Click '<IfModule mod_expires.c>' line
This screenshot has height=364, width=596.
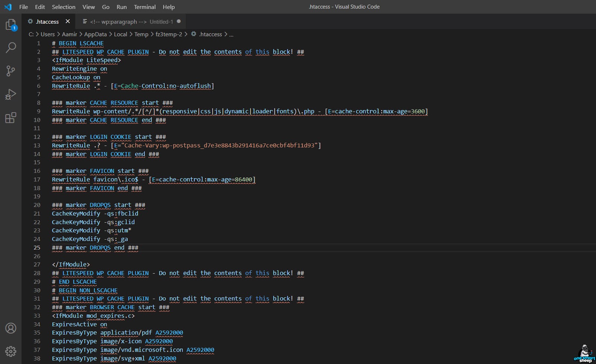pos(93,316)
